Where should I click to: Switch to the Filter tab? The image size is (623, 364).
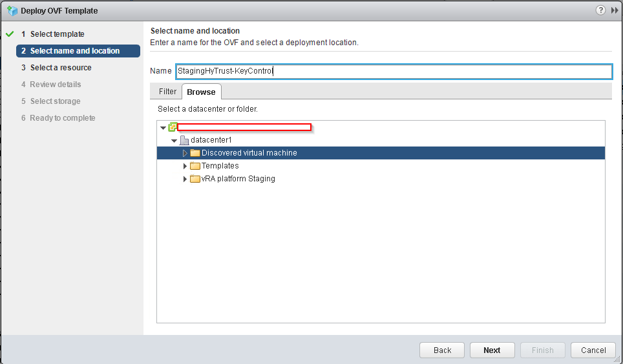click(167, 92)
